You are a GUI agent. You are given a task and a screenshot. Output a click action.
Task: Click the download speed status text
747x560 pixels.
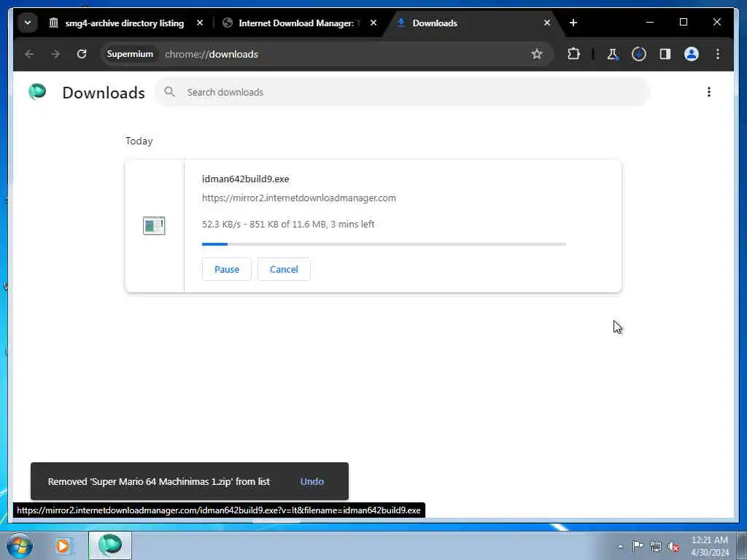click(288, 225)
